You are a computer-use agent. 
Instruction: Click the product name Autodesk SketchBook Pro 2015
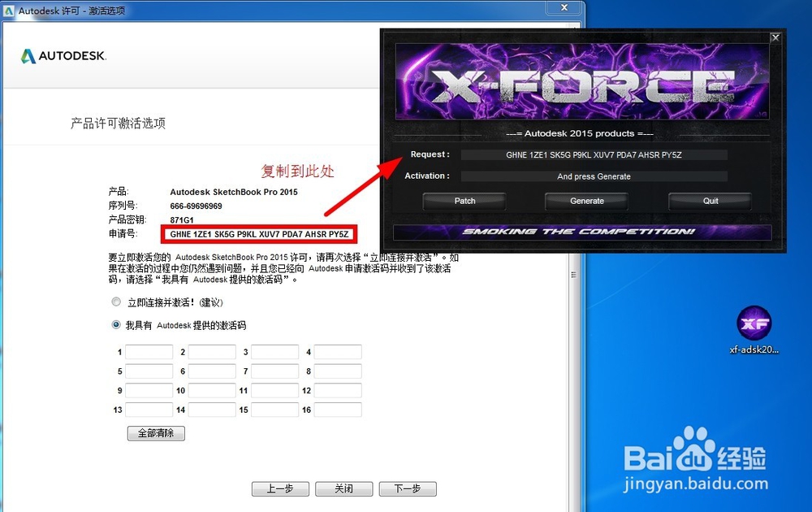click(x=234, y=192)
